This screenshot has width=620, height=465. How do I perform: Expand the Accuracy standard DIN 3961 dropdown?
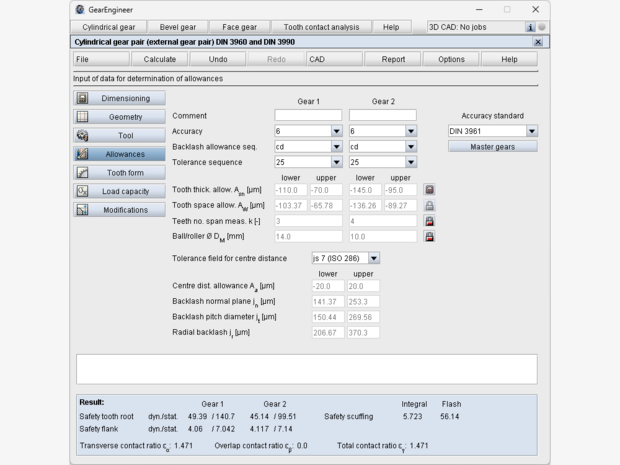pos(531,131)
